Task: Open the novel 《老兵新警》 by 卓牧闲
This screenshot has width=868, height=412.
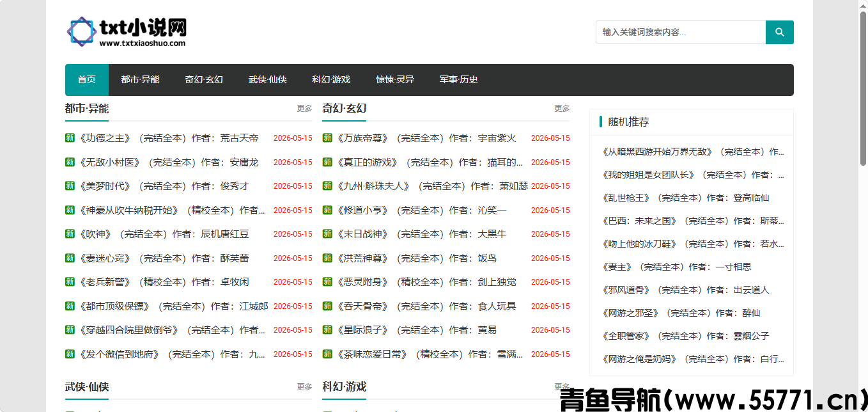Action: click(x=164, y=281)
